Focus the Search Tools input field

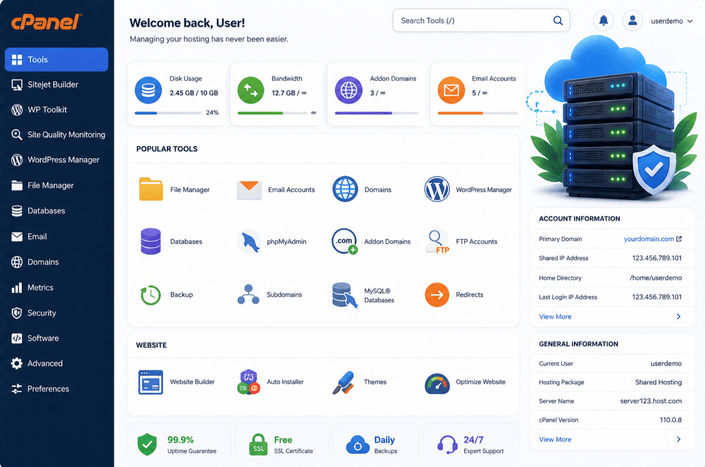point(481,21)
